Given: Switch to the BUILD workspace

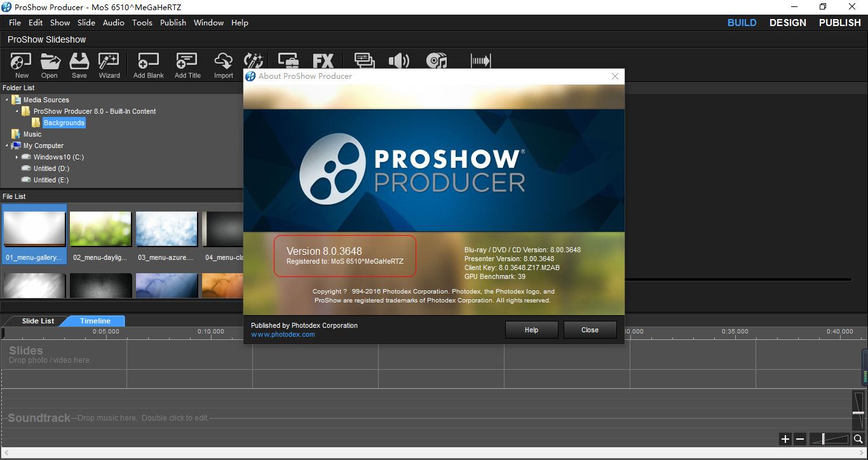Looking at the screenshot, I should pos(742,22).
